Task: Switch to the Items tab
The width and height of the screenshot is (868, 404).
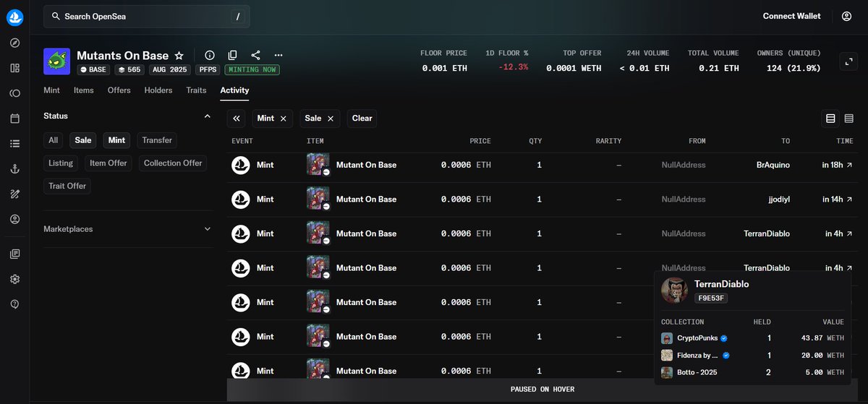Action: click(84, 90)
